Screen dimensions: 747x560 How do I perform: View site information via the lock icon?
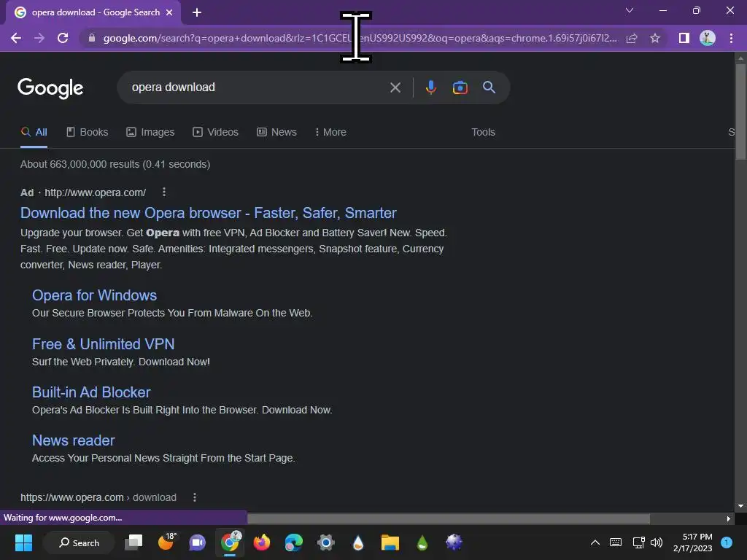click(x=92, y=38)
